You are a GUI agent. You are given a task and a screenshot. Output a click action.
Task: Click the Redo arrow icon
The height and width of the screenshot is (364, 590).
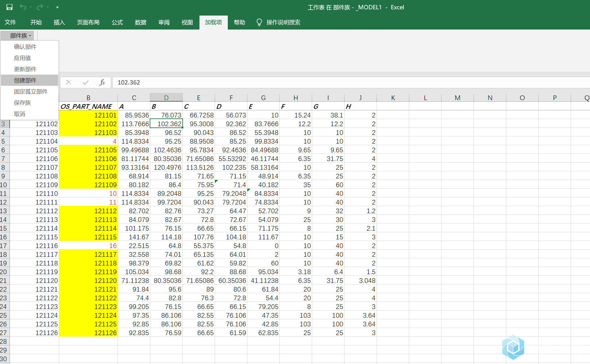[40, 7]
